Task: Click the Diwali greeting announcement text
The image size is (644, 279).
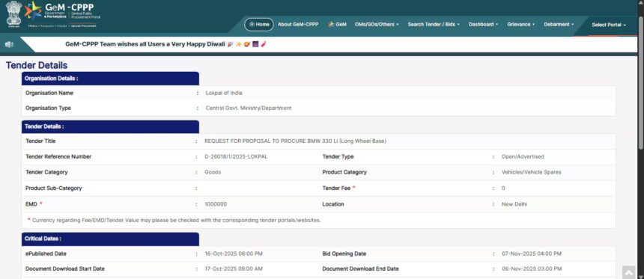Action: [166, 44]
